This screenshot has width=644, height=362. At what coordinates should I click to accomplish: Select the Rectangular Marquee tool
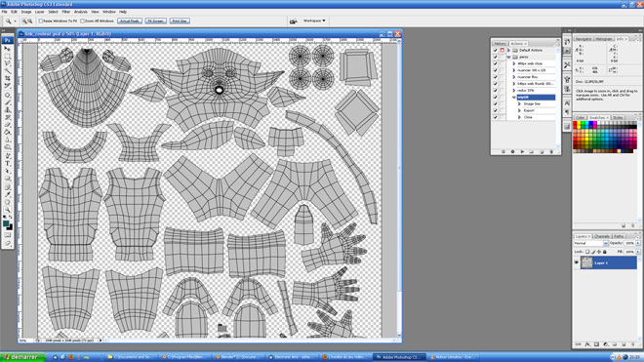pos(8,56)
